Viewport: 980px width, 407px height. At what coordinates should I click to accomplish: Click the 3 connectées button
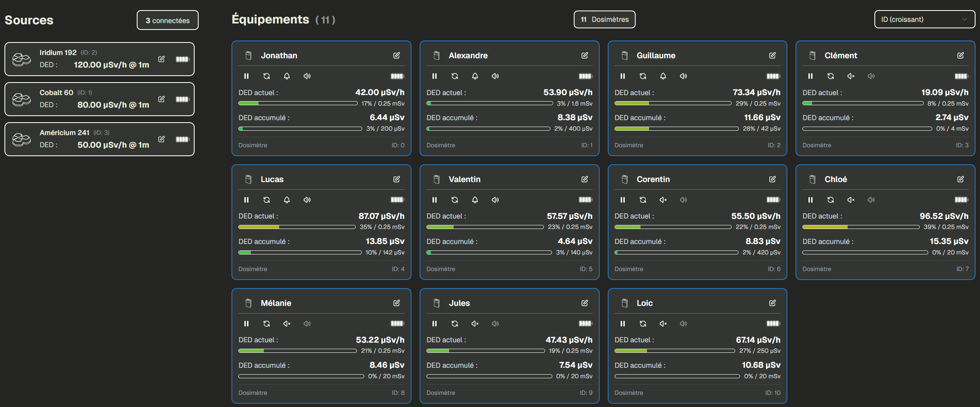[x=167, y=20]
